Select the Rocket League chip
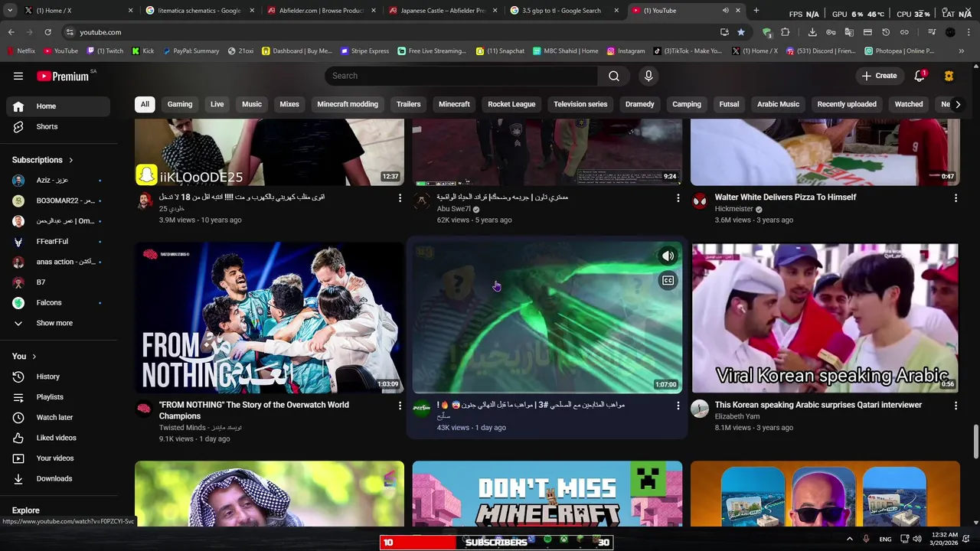The width and height of the screenshot is (980, 551). coord(511,104)
